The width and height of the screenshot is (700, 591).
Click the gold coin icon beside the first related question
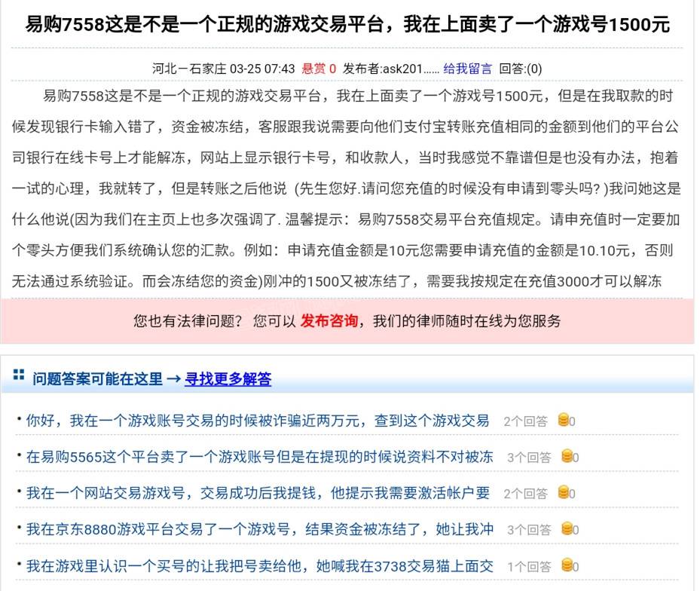[x=564, y=421]
